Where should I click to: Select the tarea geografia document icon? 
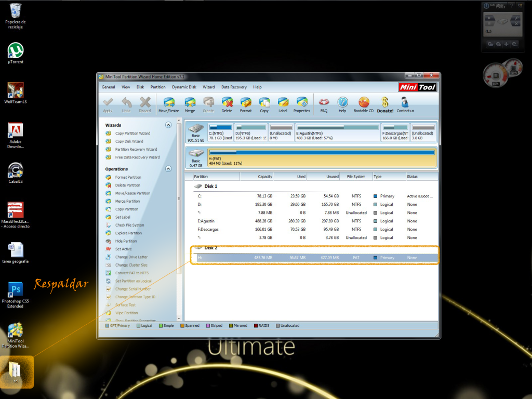[15, 253]
